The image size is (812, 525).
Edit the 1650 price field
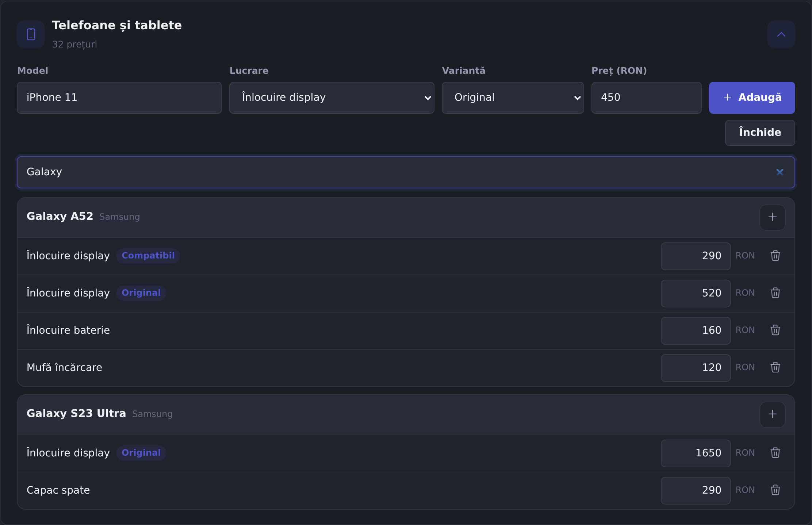696,453
